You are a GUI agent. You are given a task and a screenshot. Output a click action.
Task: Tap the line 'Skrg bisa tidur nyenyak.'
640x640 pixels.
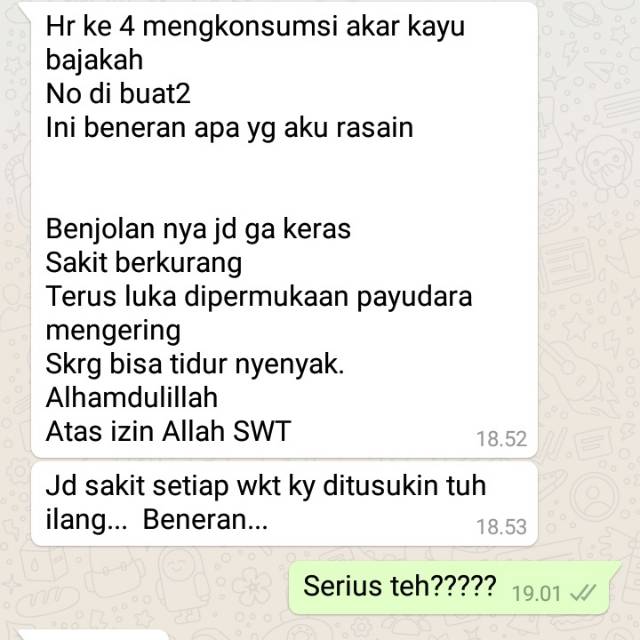pyautogui.click(x=195, y=364)
